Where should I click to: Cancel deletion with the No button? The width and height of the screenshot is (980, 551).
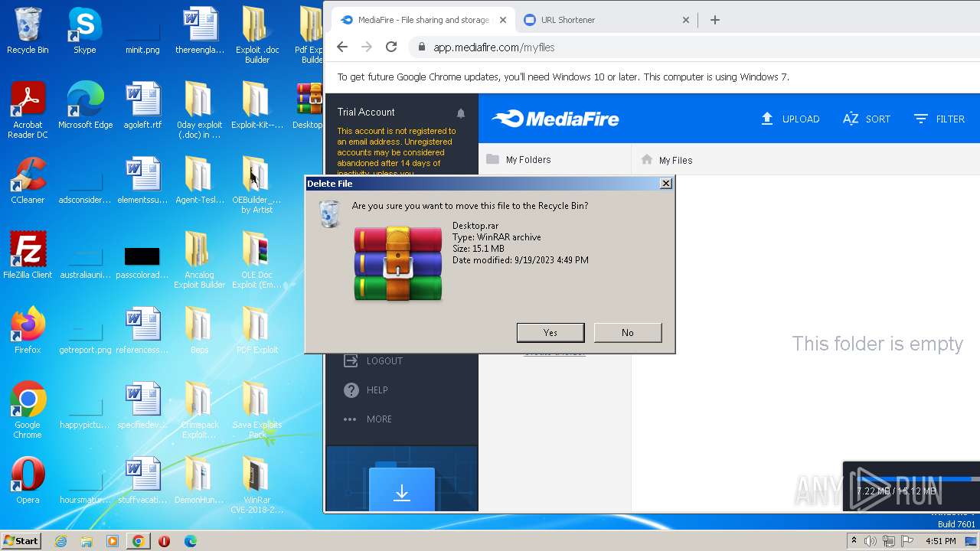click(x=628, y=332)
